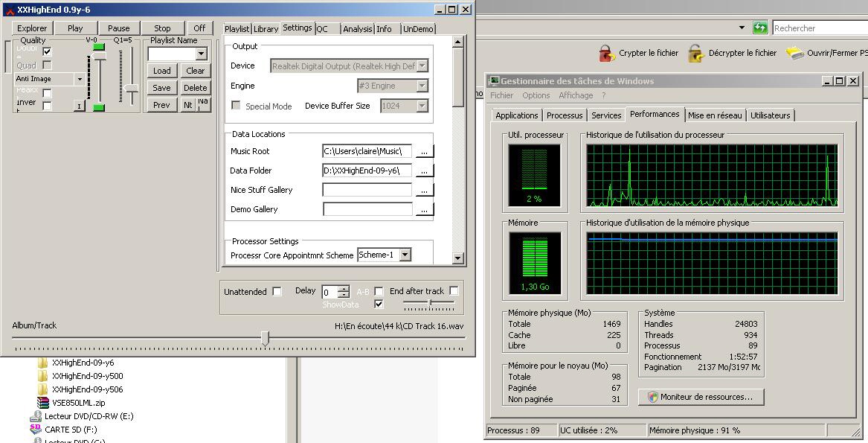This screenshot has width=868, height=443.
Task: Click the green button below the volume slider
Action: pyautogui.click(x=99, y=107)
